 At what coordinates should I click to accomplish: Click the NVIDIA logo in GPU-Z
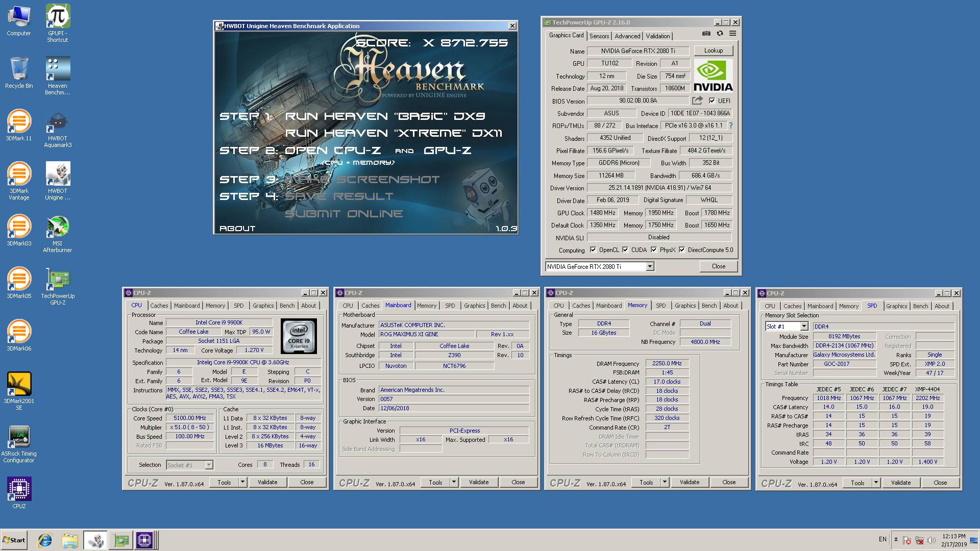[x=713, y=76]
